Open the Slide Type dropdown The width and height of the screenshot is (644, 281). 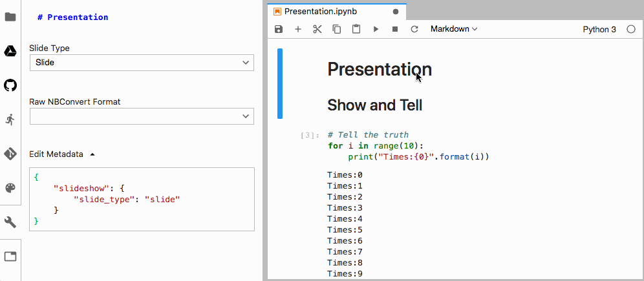click(x=142, y=63)
